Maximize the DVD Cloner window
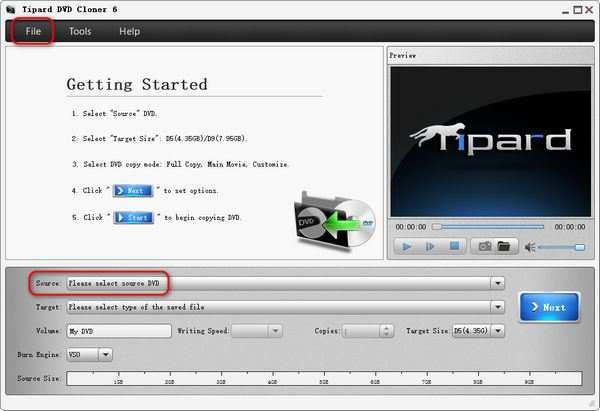This screenshot has height=411, width=600. click(577, 10)
